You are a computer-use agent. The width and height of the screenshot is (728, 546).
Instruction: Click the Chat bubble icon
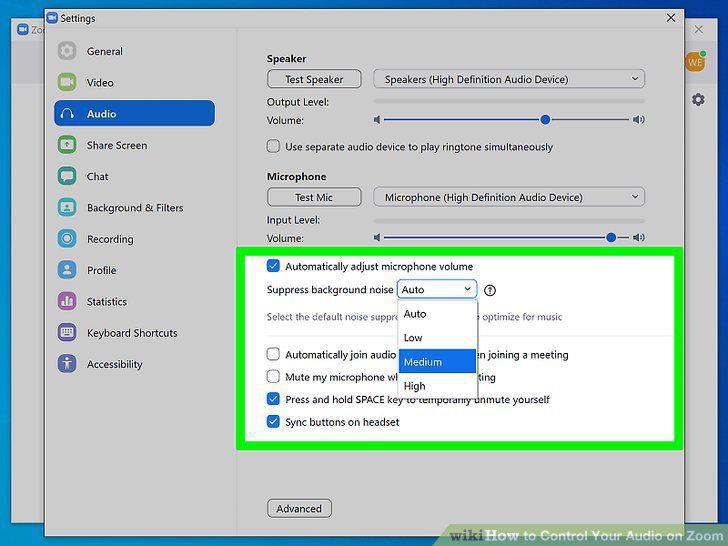pos(67,176)
